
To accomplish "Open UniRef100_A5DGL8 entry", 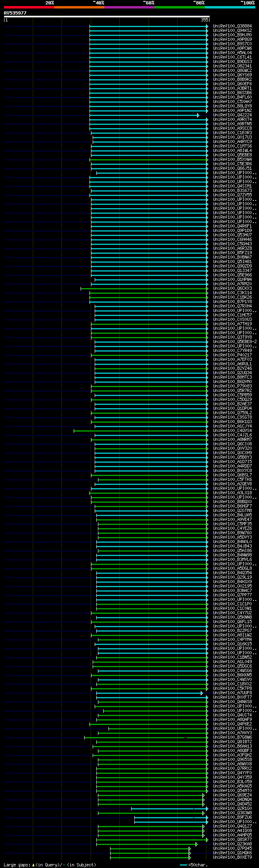I will point(232,569).
